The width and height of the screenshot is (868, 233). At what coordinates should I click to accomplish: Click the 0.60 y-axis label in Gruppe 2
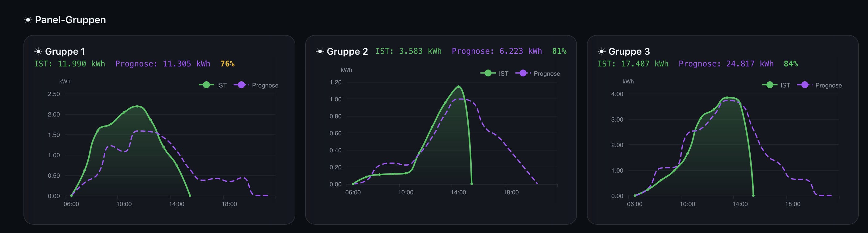(x=335, y=133)
